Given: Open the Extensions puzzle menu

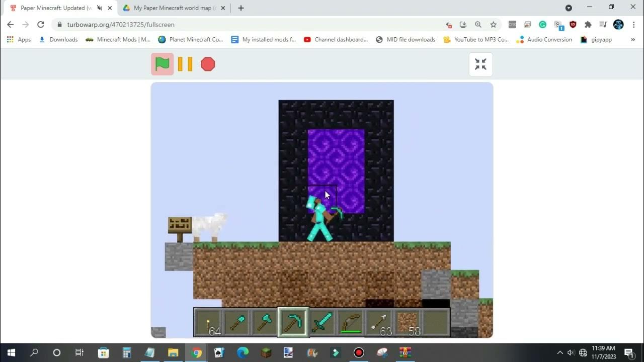Looking at the screenshot, I should 588,25.
